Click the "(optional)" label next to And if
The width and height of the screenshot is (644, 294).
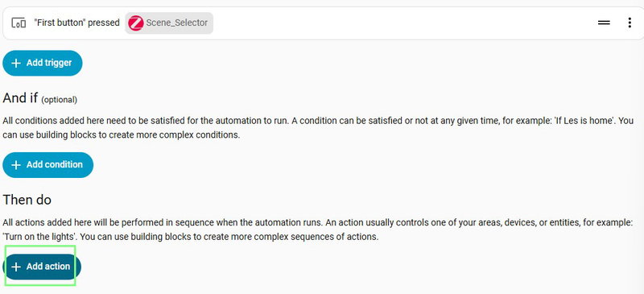tap(59, 100)
